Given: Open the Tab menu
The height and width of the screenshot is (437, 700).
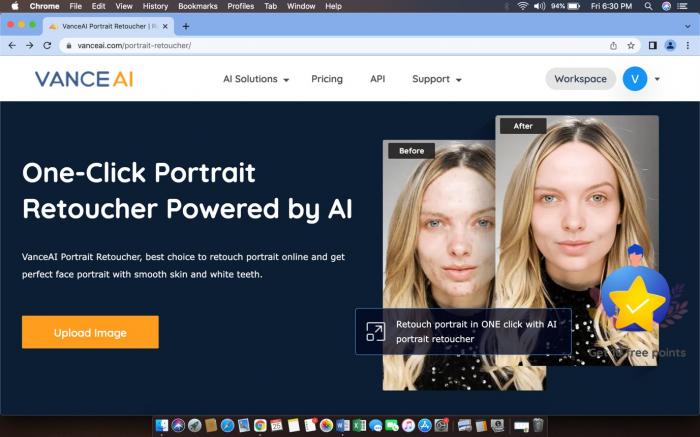Looking at the screenshot, I should click(x=271, y=6).
